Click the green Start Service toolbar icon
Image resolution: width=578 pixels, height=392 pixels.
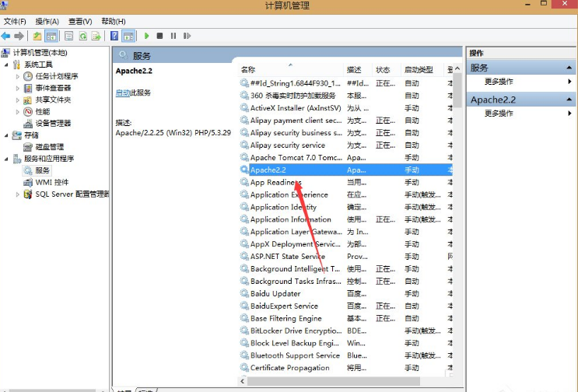click(146, 36)
